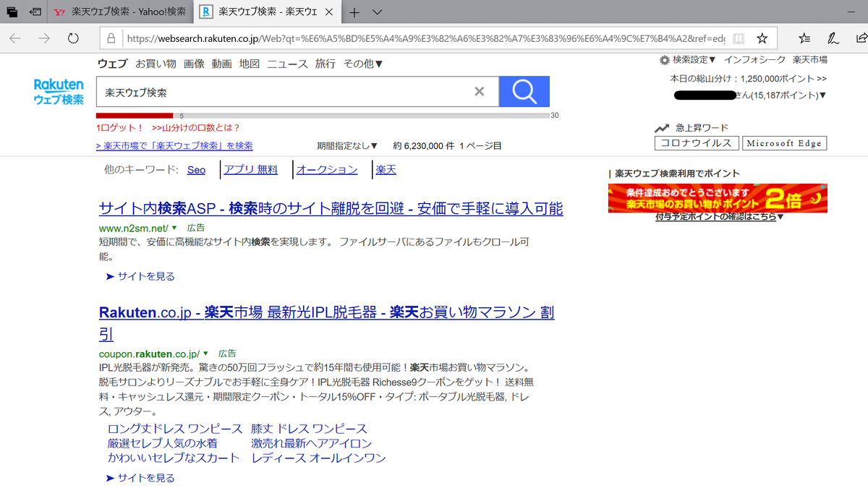Click the 楽天 related keyword
Image resolution: width=868 pixels, height=488 pixels.
tap(386, 170)
